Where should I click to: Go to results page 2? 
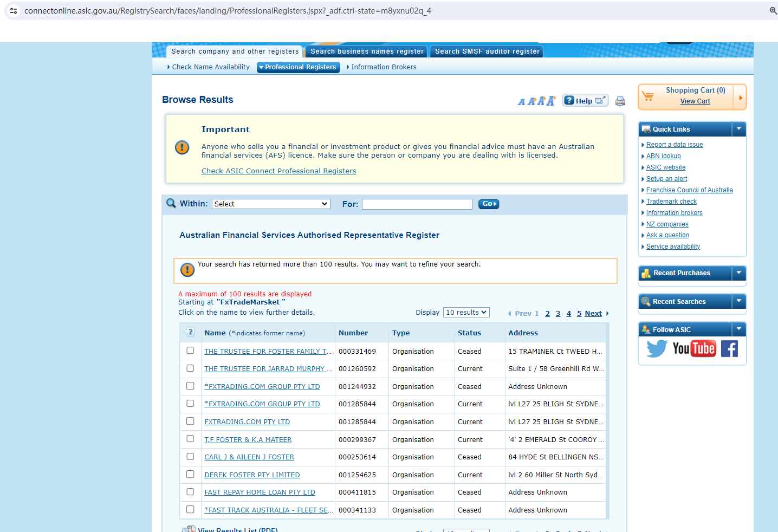[548, 314]
